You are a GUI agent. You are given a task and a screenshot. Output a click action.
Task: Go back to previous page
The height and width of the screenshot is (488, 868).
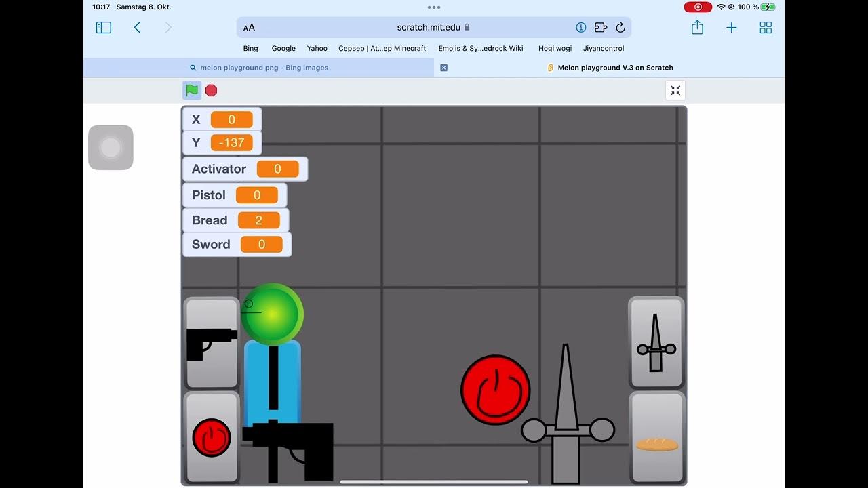click(137, 28)
